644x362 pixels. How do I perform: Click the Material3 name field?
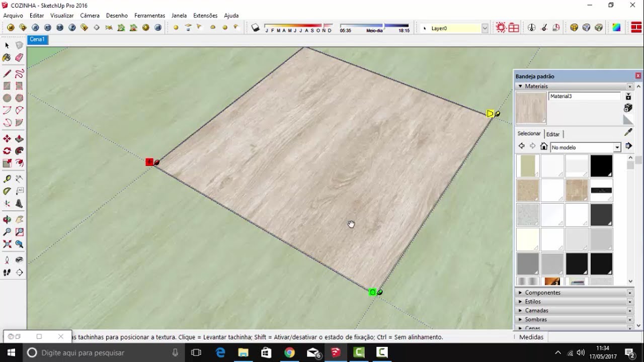point(585,96)
